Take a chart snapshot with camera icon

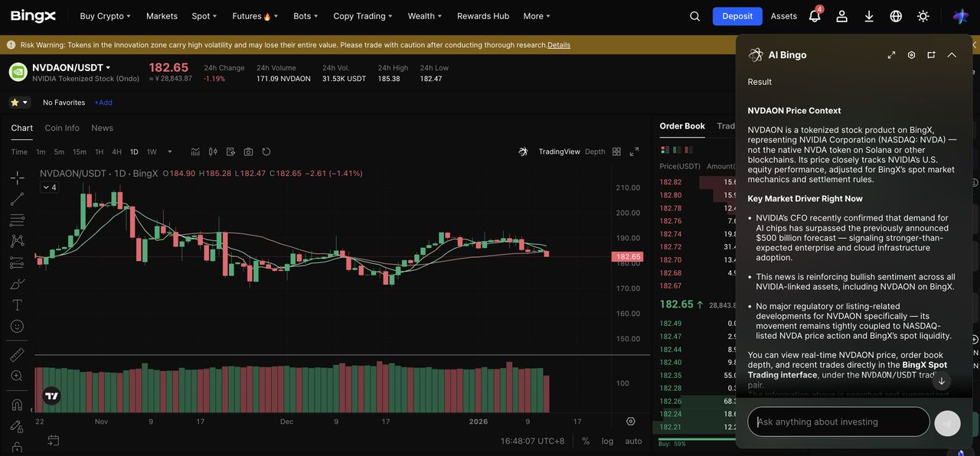pos(248,151)
